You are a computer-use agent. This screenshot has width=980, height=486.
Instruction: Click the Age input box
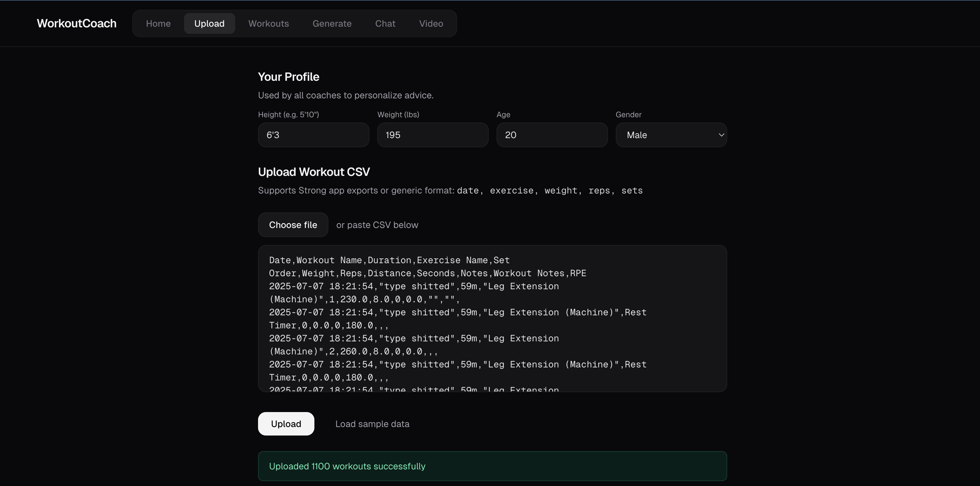(x=552, y=135)
